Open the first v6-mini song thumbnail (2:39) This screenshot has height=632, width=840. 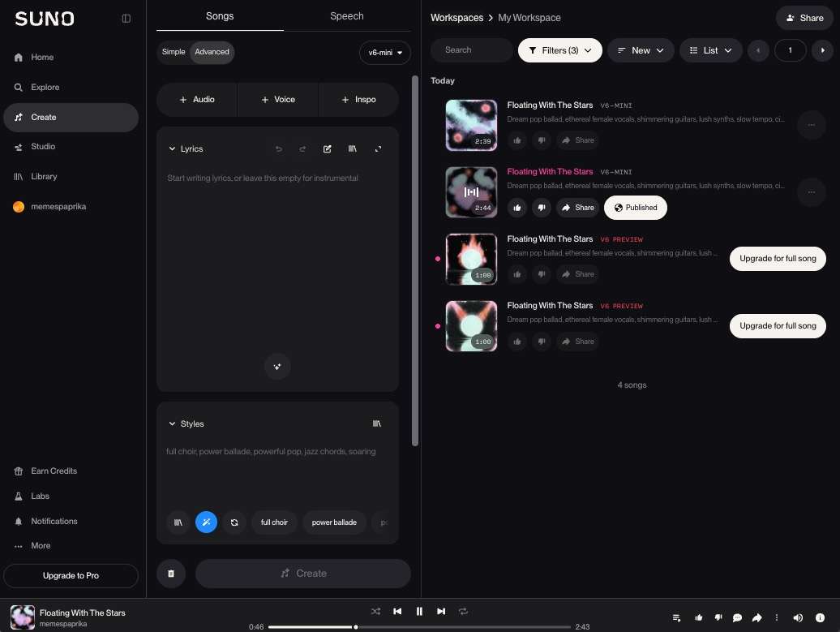click(x=471, y=126)
